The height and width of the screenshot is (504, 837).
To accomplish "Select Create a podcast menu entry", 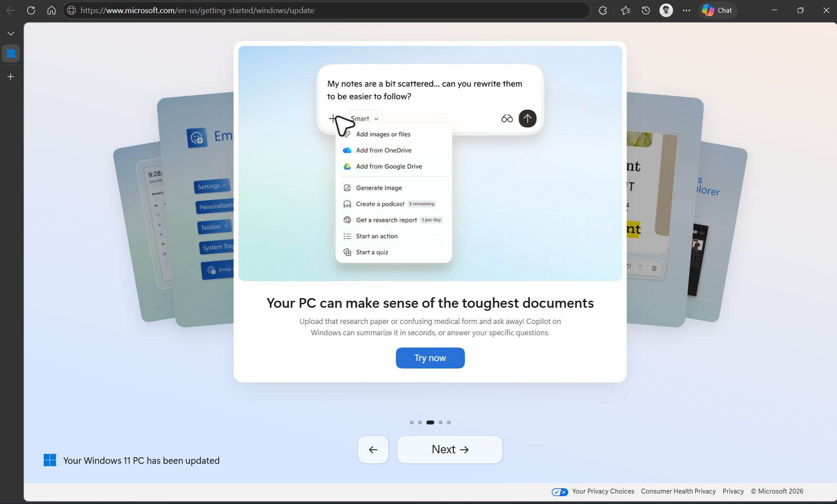I will 380,204.
